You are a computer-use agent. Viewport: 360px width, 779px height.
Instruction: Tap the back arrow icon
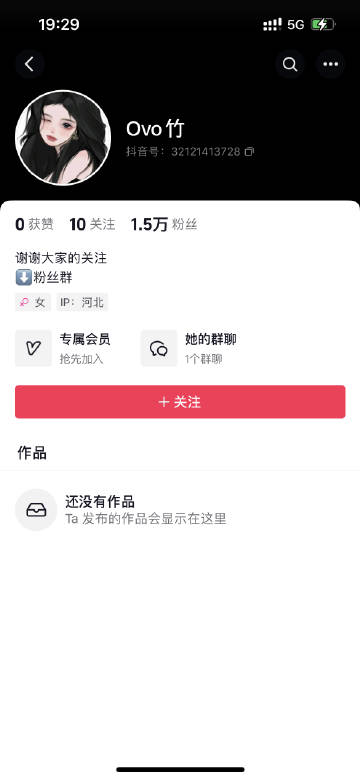point(30,64)
